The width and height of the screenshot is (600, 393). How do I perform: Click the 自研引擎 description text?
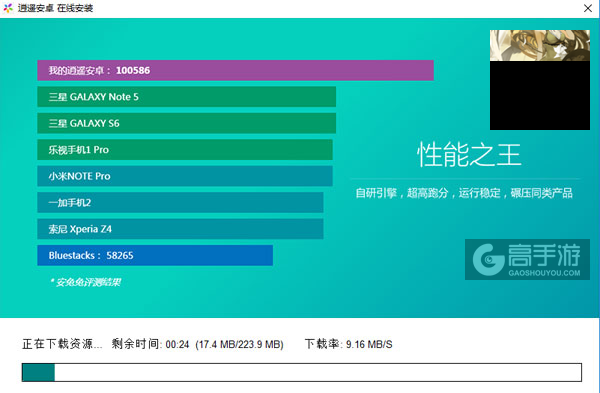point(464,193)
